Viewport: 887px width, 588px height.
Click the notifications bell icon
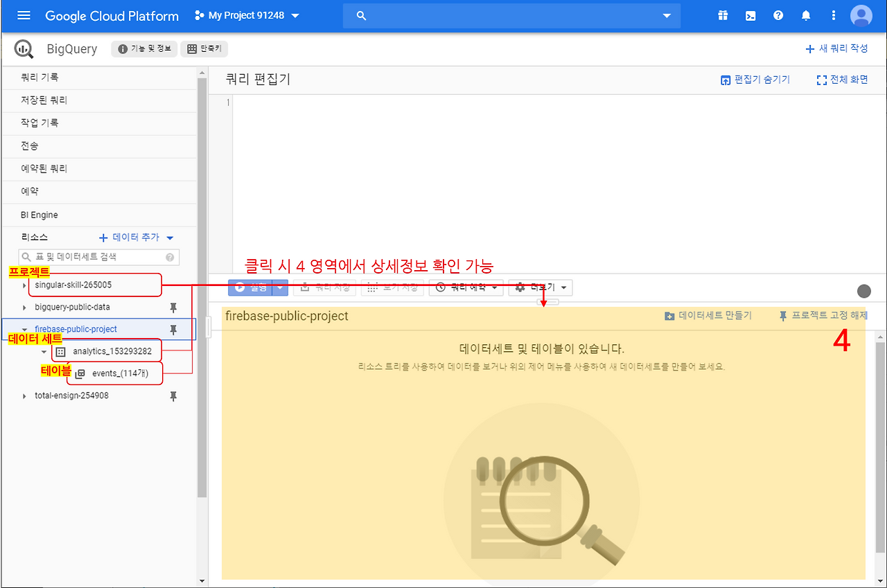pyautogui.click(x=806, y=15)
